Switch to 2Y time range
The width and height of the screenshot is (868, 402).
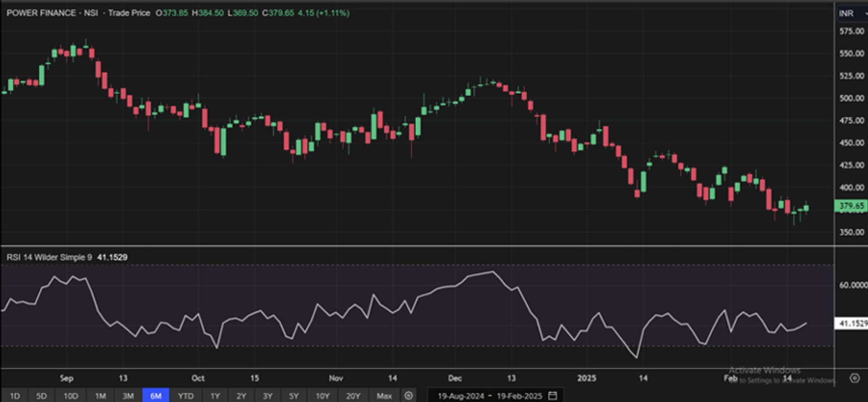click(241, 396)
